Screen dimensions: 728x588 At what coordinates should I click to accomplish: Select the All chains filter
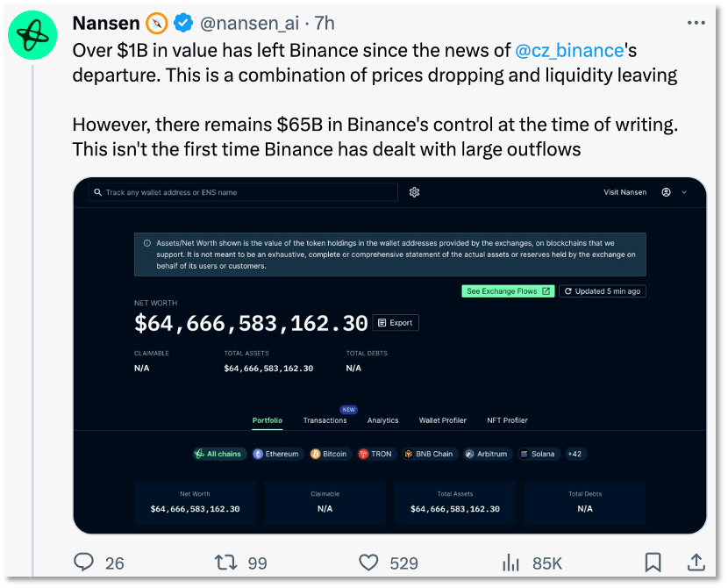tap(218, 454)
